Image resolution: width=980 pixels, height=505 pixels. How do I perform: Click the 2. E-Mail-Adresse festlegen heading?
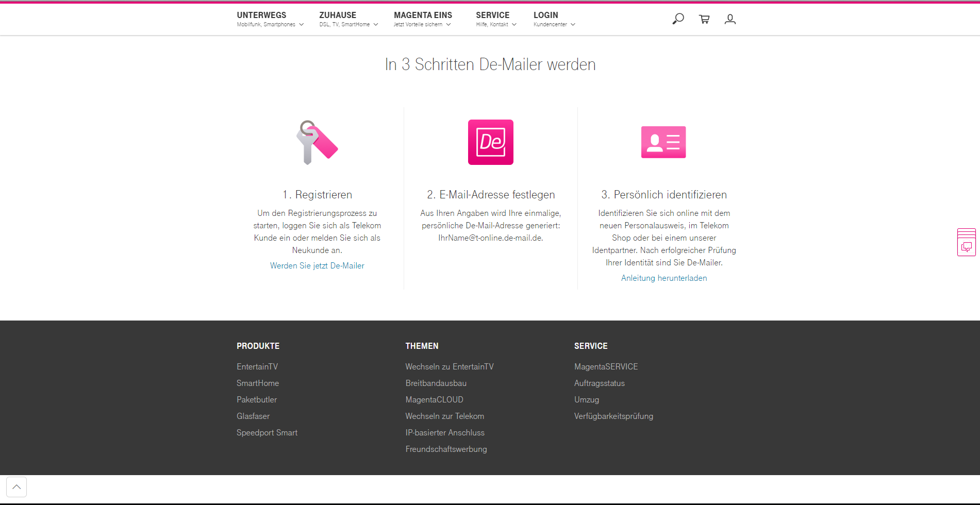[x=491, y=195]
